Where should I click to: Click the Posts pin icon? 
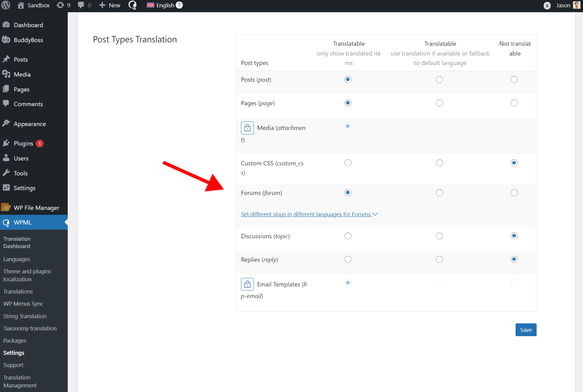pos(6,59)
